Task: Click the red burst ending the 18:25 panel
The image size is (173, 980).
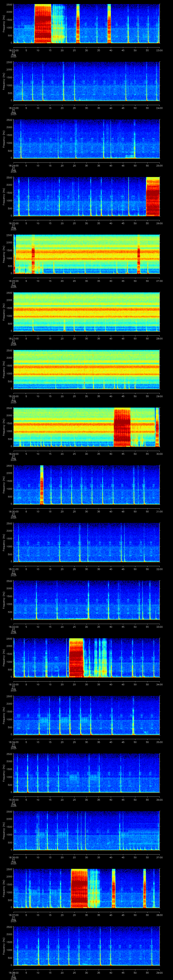Action: 153,196
